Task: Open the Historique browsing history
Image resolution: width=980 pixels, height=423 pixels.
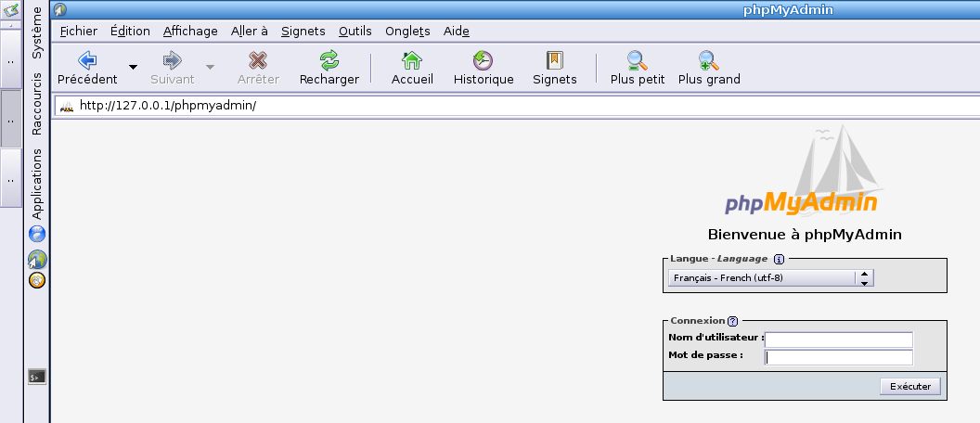Action: (483, 68)
